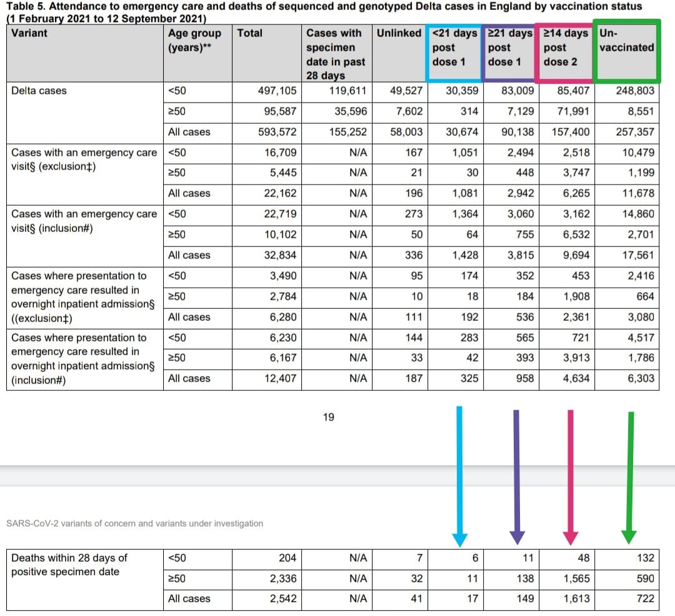This screenshot has width=675, height=616.
Task: Select the total deaths value 2,542
Action: [x=281, y=598]
